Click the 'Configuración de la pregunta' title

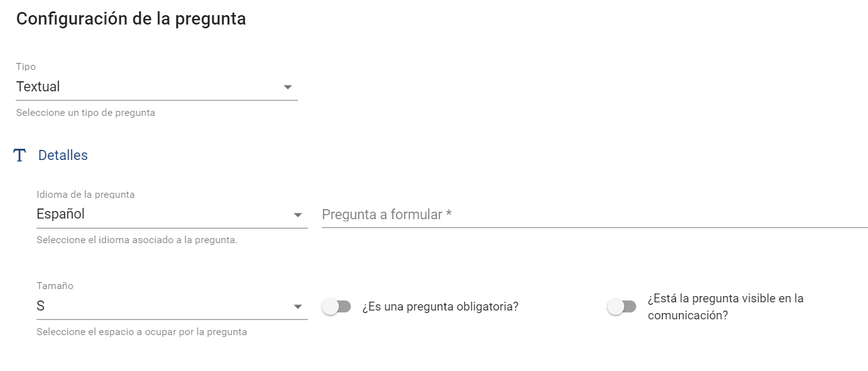coord(131,19)
